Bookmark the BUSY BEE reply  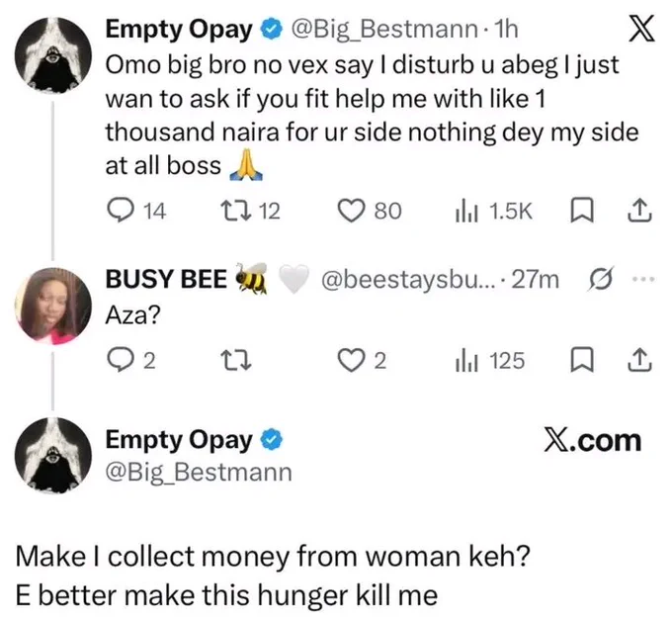coord(582,360)
